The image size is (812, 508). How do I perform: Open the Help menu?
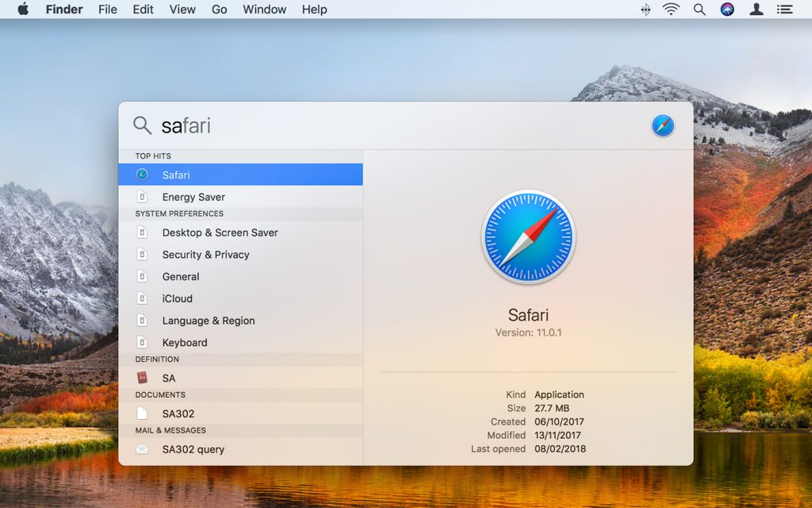point(314,10)
